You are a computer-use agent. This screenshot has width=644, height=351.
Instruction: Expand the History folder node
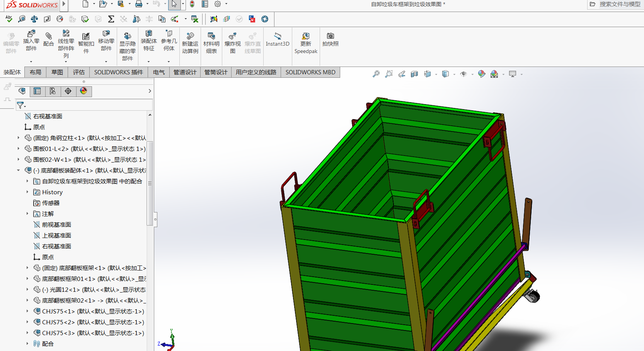(x=27, y=192)
